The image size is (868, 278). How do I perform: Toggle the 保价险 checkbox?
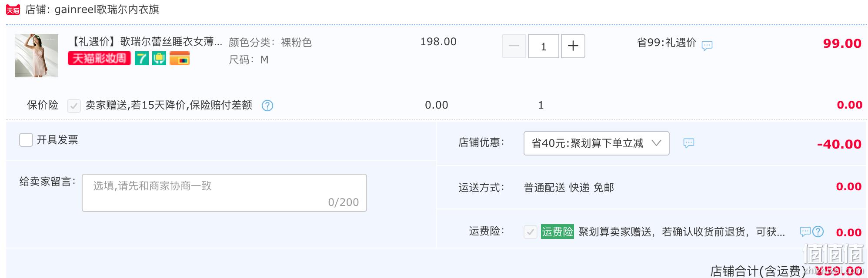pyautogui.click(x=74, y=106)
